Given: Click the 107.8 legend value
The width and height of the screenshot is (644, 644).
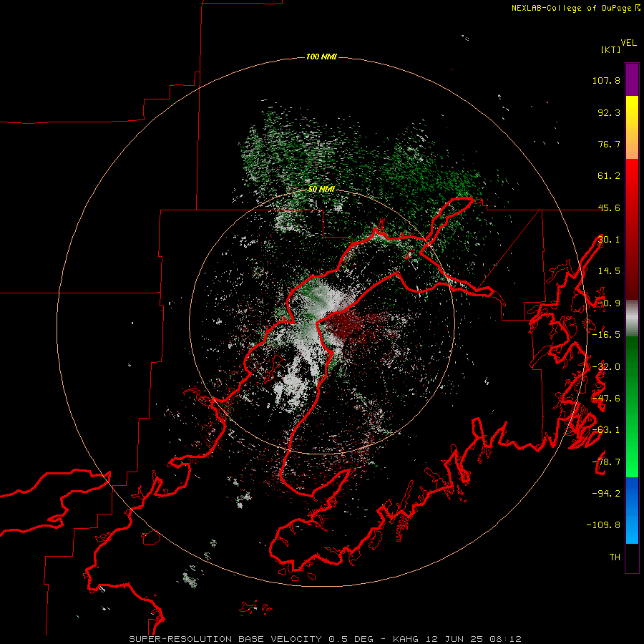Looking at the screenshot, I should click(x=606, y=80).
